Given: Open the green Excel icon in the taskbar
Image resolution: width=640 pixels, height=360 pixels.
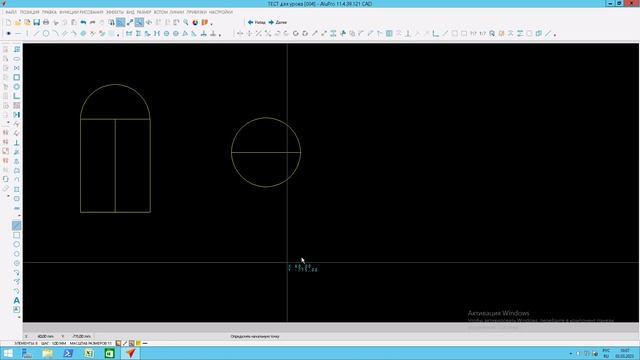Looking at the screenshot, I should (109, 353).
